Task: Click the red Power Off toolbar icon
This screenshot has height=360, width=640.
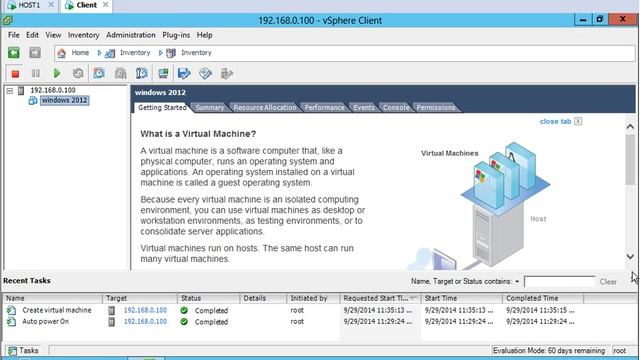Action: 15,73
